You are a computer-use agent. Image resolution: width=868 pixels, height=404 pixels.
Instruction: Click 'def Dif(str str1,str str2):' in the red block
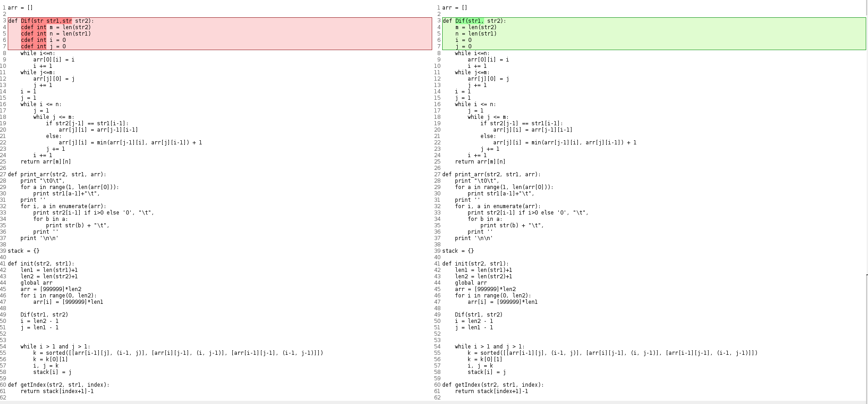(51, 21)
